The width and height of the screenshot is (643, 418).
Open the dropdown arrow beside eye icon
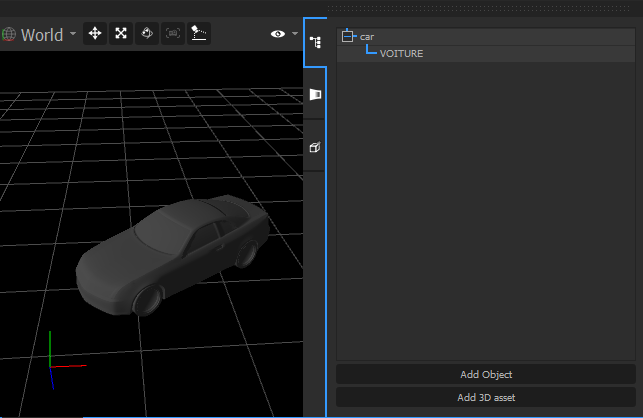coord(295,34)
